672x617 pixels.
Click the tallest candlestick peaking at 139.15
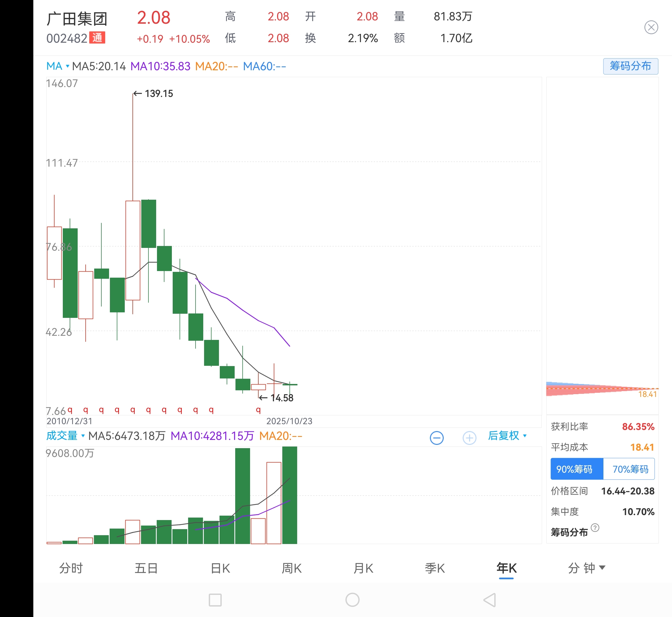[132, 250]
